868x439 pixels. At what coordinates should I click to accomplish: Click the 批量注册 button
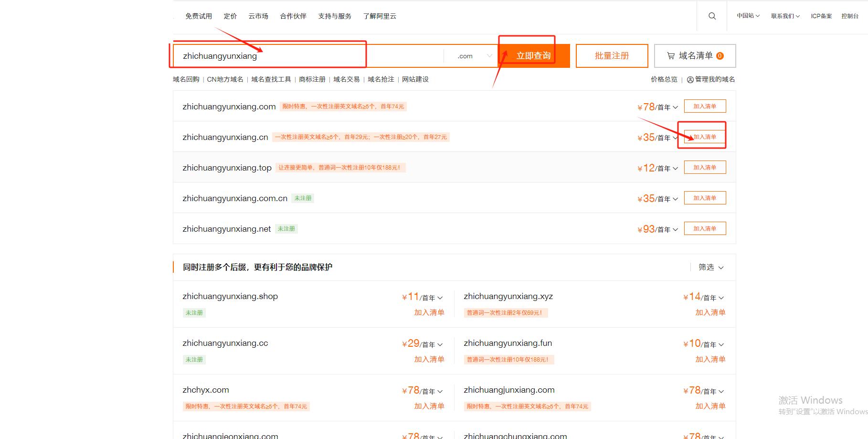tap(612, 56)
